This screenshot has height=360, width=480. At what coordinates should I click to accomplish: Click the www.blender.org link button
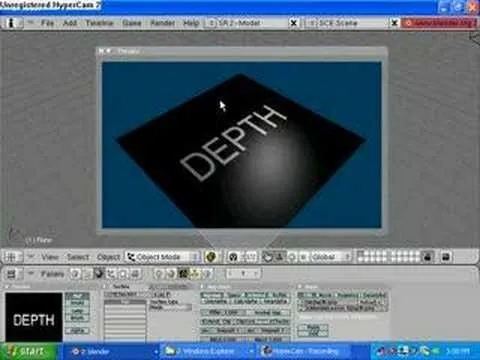tap(439, 23)
